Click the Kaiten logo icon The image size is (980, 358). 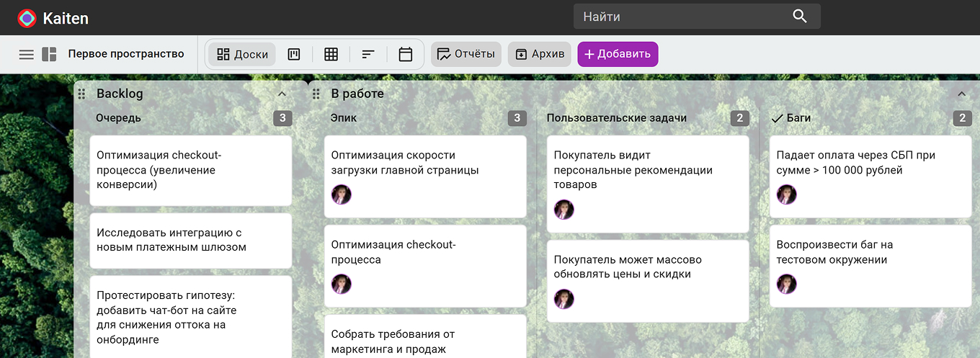click(27, 18)
